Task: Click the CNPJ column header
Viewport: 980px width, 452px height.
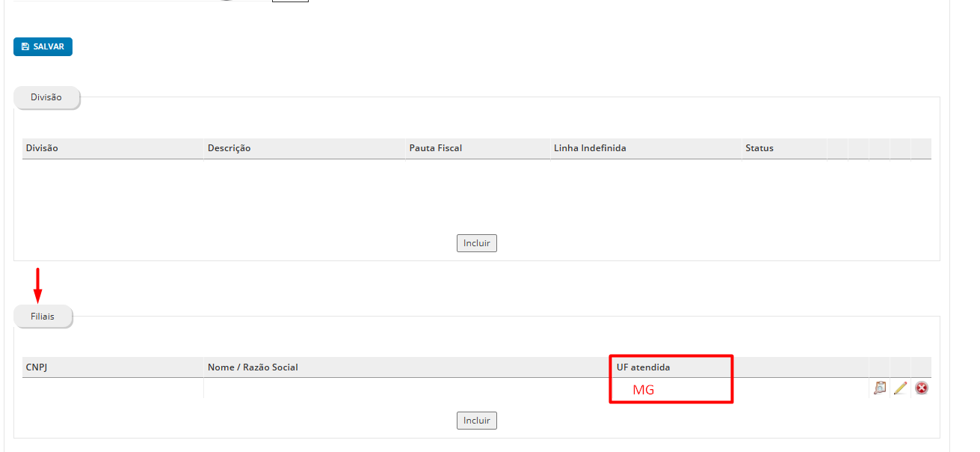Action: [x=37, y=367]
